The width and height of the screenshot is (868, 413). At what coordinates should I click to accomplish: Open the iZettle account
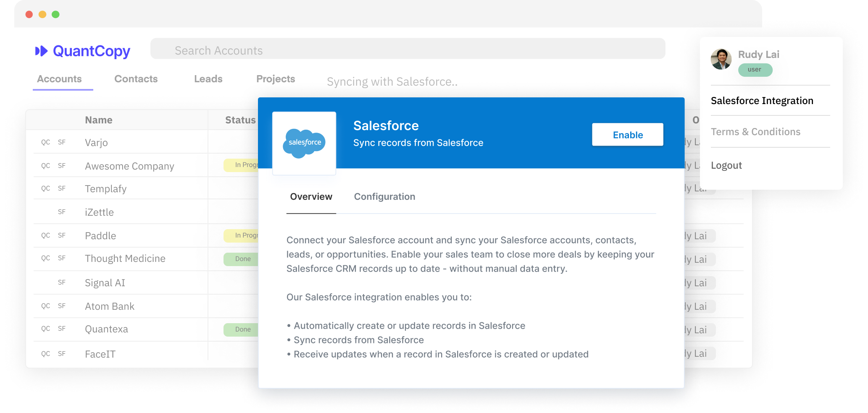point(99,212)
